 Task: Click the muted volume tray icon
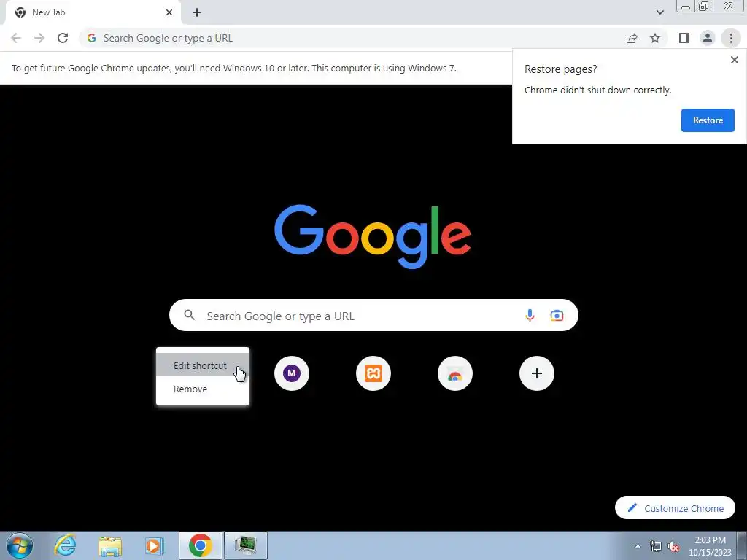click(x=673, y=546)
